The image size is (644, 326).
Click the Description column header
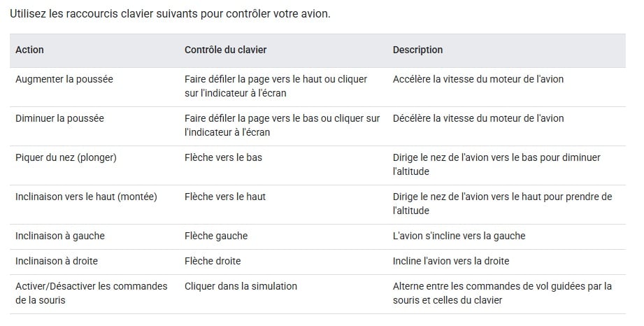pyautogui.click(x=417, y=50)
